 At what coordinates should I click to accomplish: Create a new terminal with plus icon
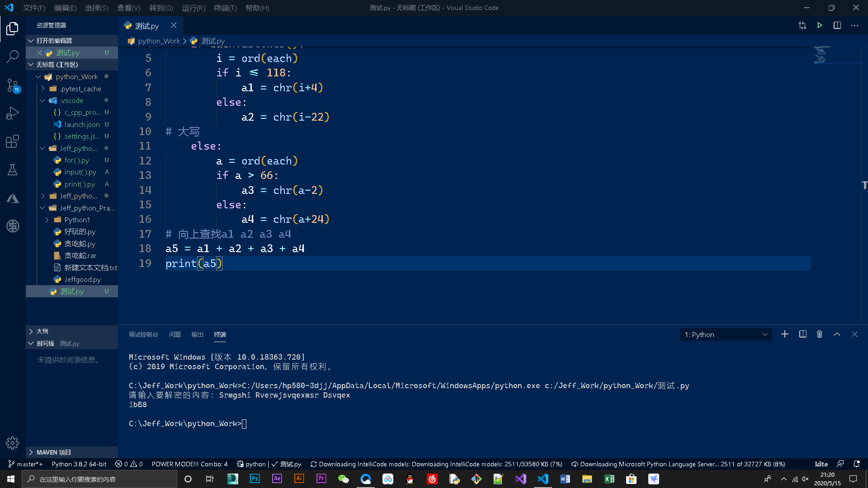pyautogui.click(x=785, y=334)
